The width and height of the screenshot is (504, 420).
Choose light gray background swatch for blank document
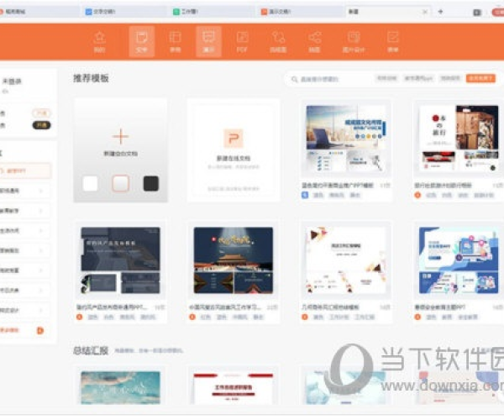click(x=120, y=183)
